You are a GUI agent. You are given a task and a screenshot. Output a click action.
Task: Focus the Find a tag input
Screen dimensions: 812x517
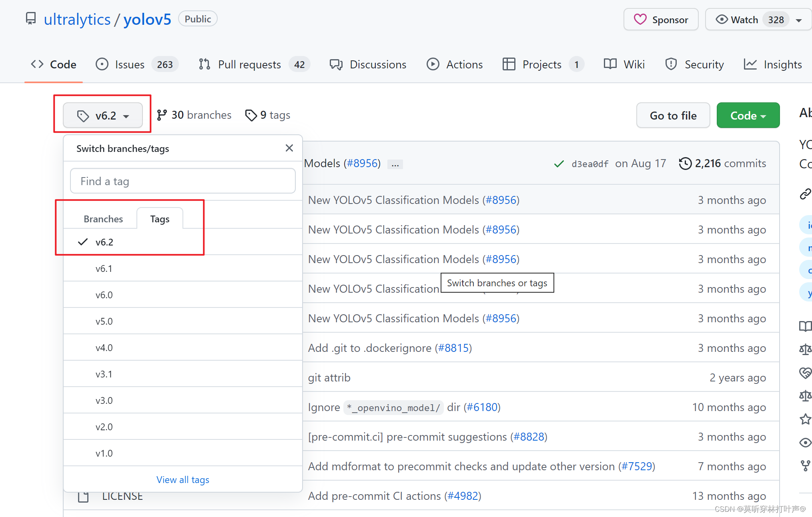tap(183, 181)
